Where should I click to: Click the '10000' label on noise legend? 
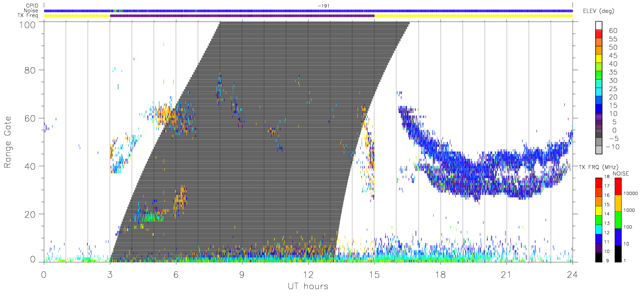point(631,193)
